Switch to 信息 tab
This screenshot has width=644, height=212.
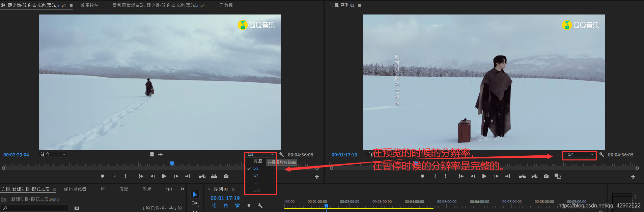[123, 189]
